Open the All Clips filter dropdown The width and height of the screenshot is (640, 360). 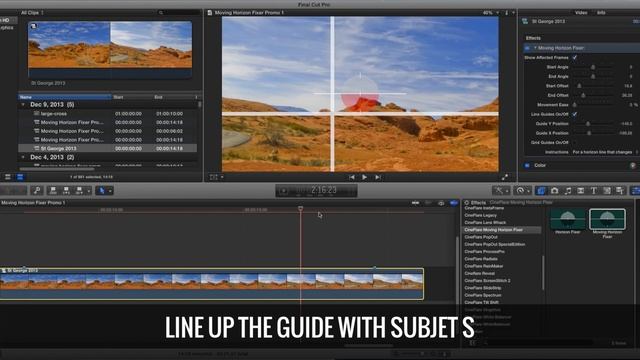(x=32, y=13)
